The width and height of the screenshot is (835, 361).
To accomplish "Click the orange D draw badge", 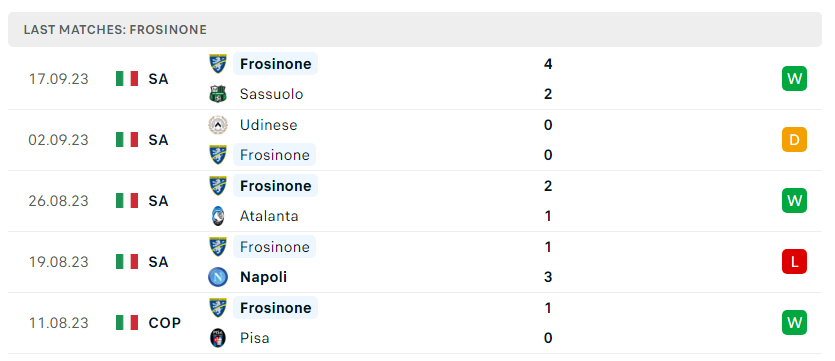I will click(x=794, y=140).
